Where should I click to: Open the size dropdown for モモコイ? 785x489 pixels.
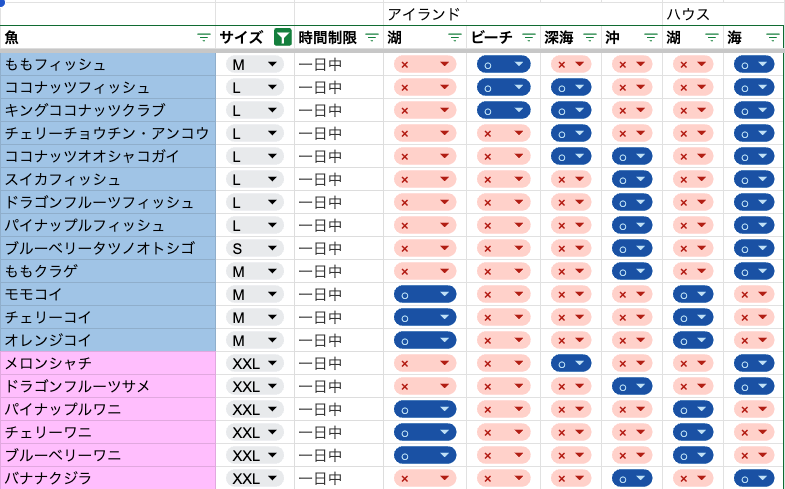(255, 294)
